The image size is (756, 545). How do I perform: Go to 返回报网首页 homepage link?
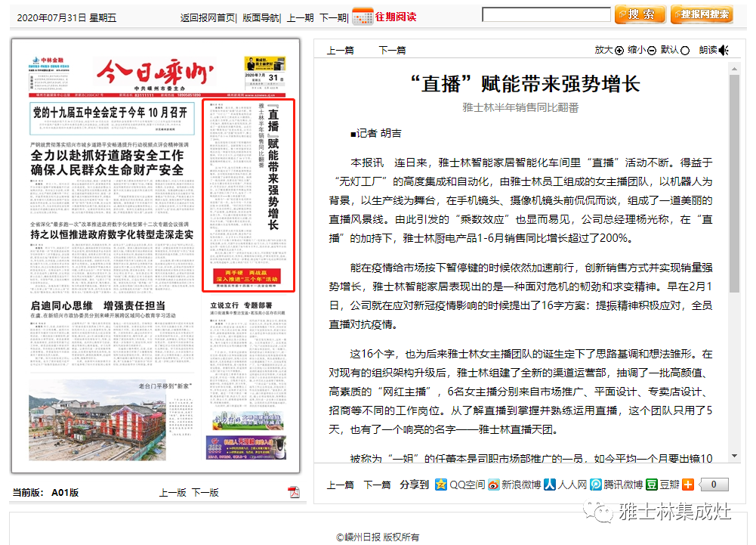(208, 18)
